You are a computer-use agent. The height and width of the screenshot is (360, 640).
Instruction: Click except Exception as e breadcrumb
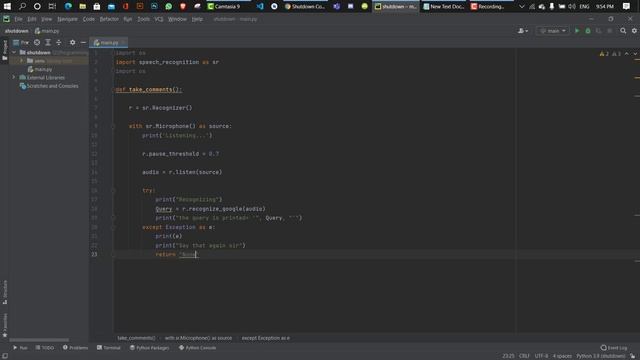click(266, 338)
